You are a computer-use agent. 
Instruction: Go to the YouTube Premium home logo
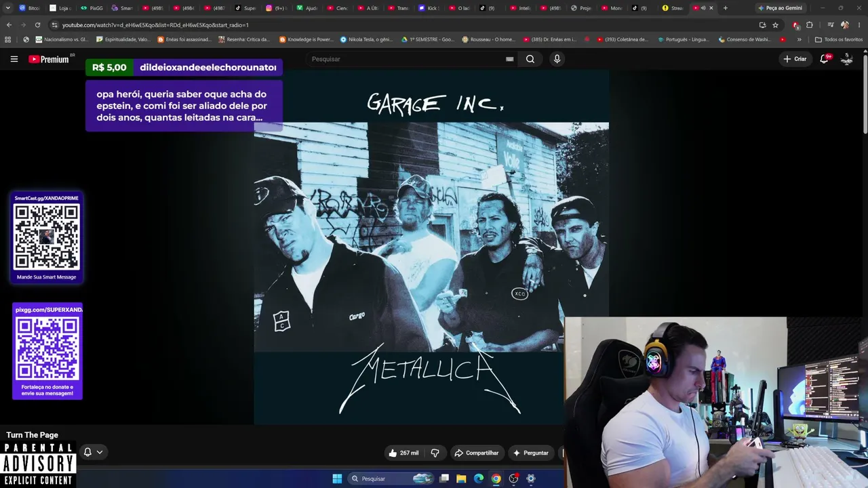[x=49, y=59]
